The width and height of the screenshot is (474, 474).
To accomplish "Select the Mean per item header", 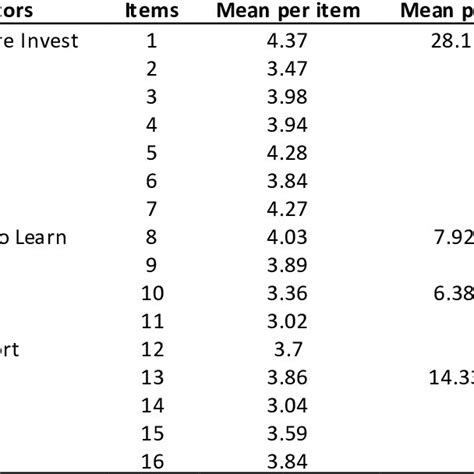I will 288,11.
